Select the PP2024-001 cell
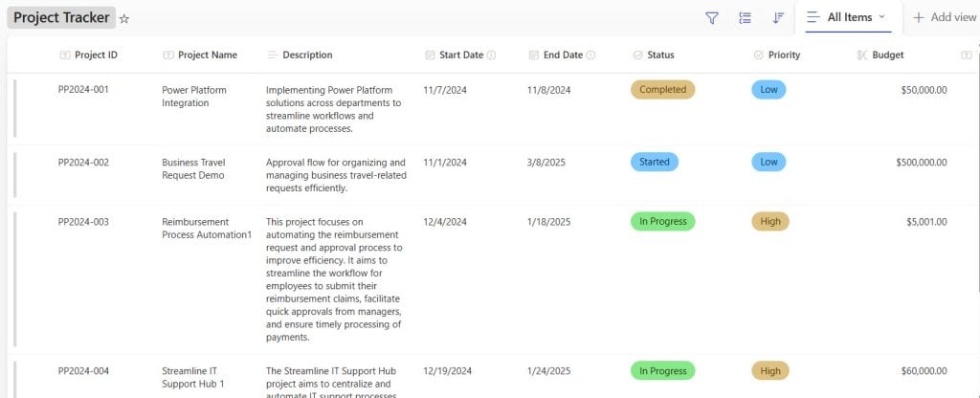The height and width of the screenshot is (398, 980). click(83, 89)
